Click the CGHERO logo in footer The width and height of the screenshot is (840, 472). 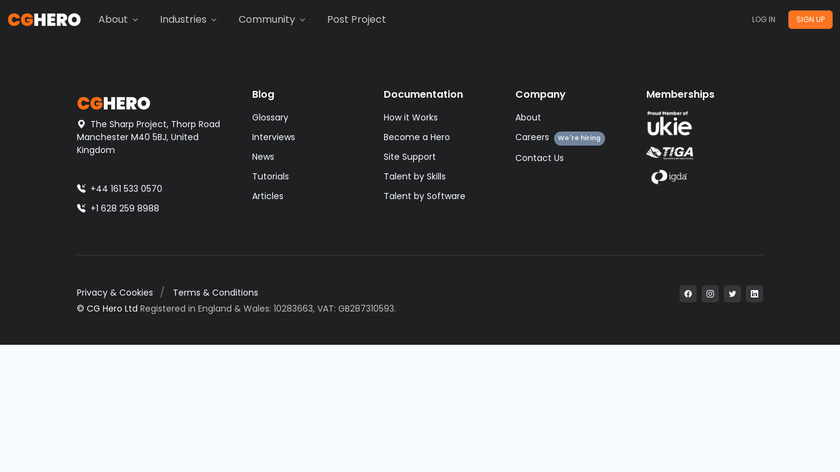tap(113, 103)
